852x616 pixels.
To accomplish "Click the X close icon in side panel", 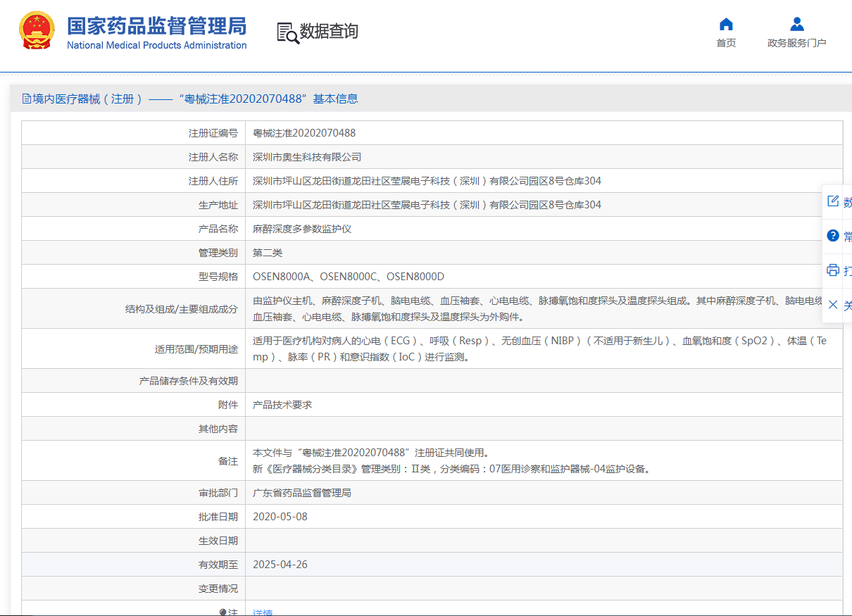I will [833, 305].
